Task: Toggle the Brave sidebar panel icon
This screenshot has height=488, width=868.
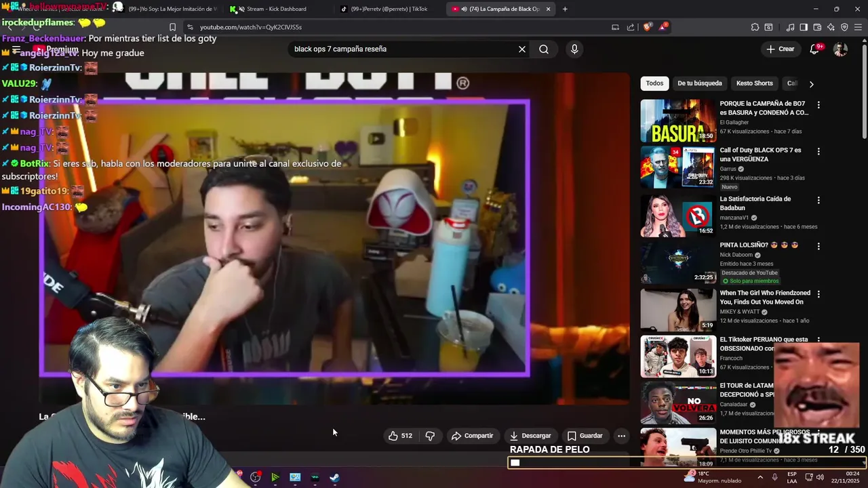Action: [804, 27]
